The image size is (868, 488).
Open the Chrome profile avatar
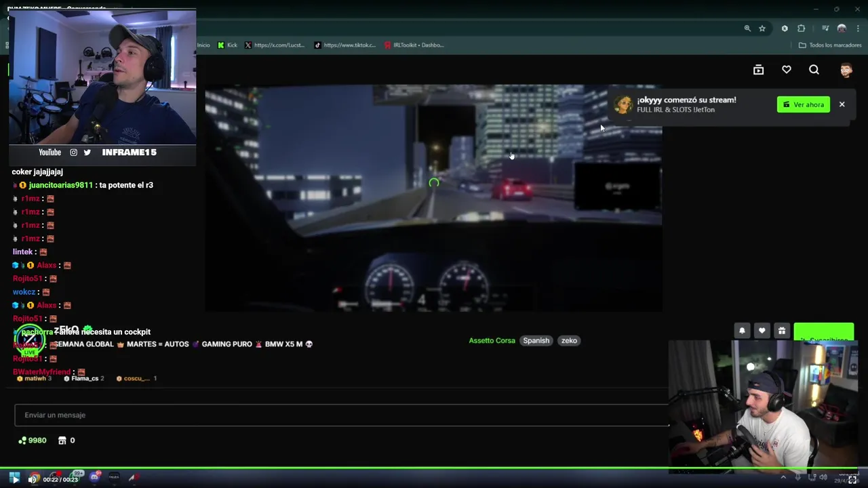842,28
